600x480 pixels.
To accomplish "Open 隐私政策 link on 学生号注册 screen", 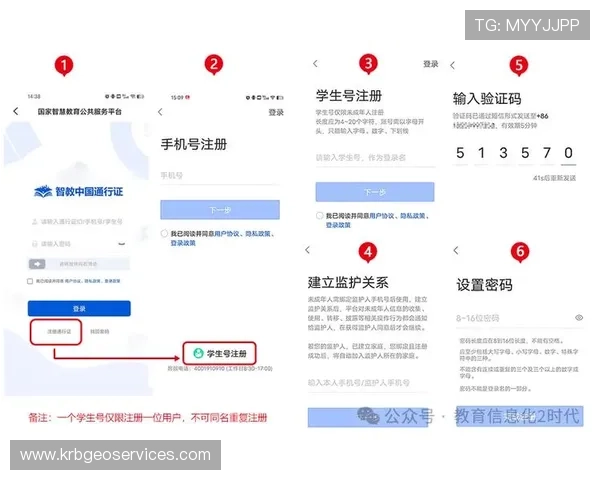I will 413,216.
